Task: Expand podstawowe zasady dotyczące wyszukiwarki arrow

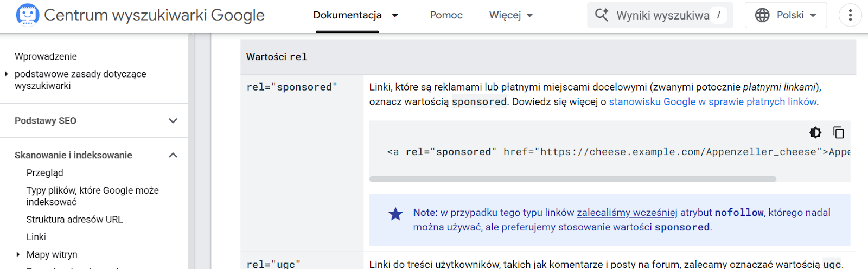Action: [x=7, y=74]
